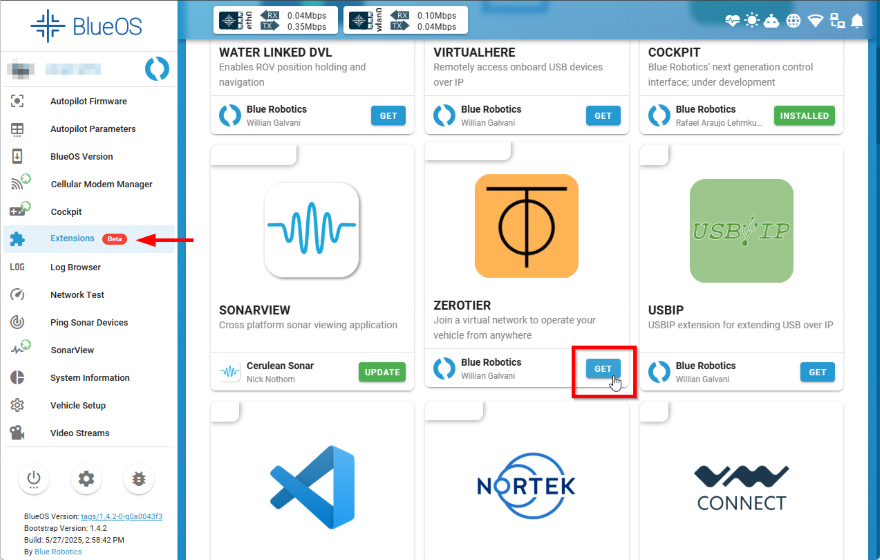Click the globe internet status icon

click(794, 21)
